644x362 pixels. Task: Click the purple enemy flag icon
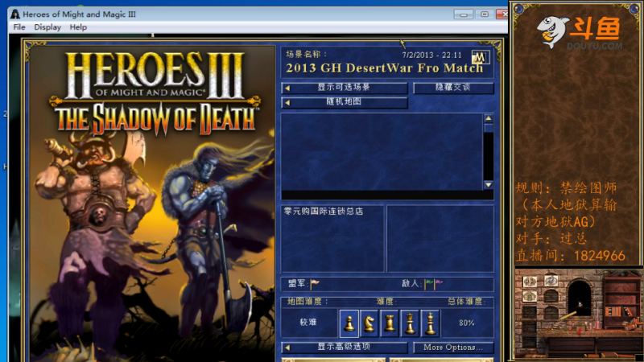pyautogui.click(x=439, y=283)
